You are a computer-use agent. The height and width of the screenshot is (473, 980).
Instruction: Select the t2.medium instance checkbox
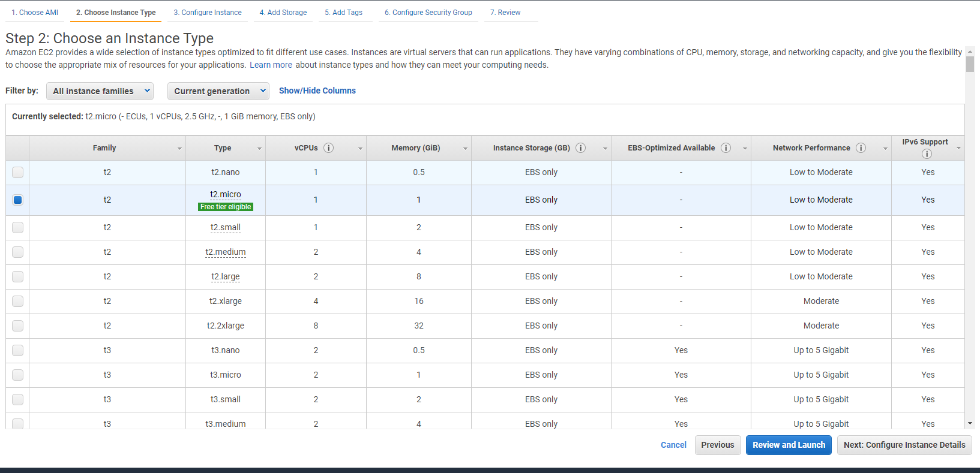coord(18,252)
